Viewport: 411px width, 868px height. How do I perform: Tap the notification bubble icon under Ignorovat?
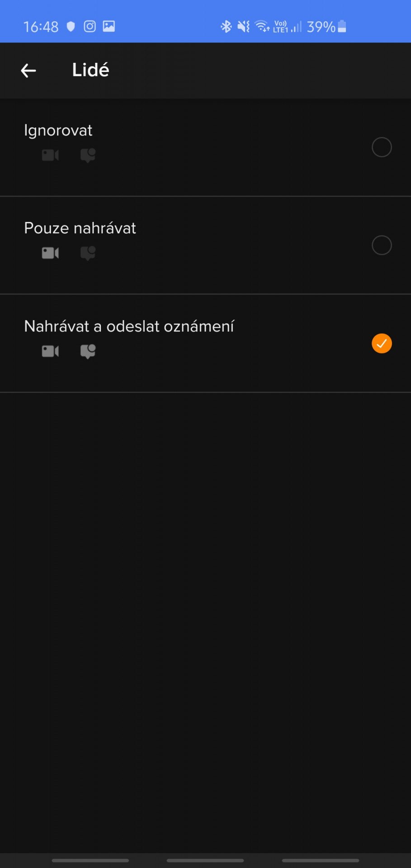88,156
